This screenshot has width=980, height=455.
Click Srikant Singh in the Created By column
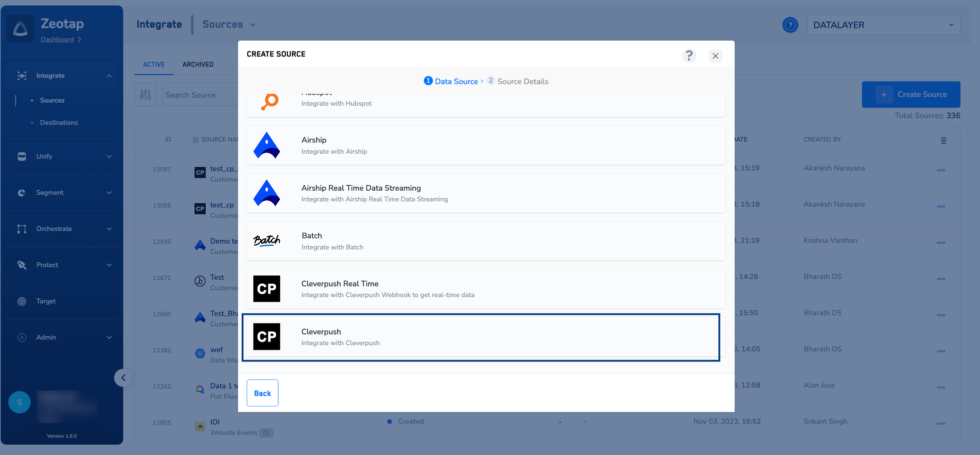point(825,421)
